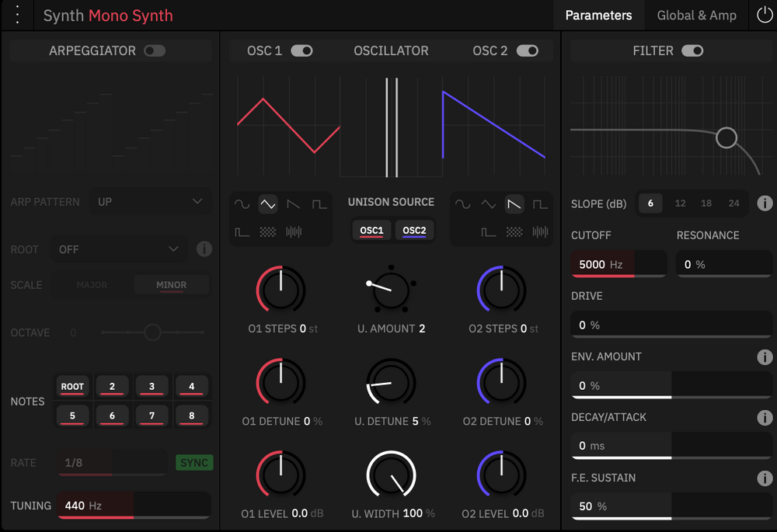Open the Parameters tab
This screenshot has width=777, height=532.
click(598, 16)
